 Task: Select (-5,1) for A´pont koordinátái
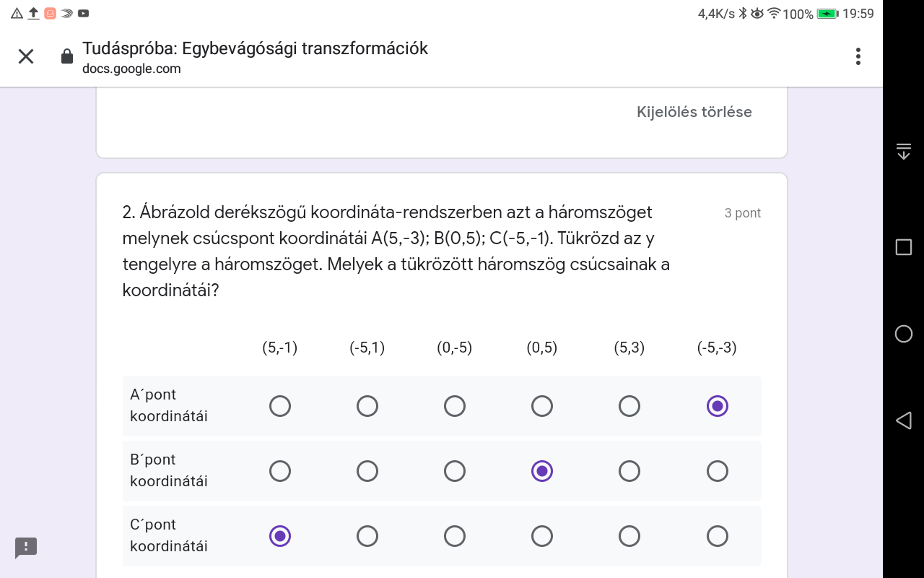[367, 406]
